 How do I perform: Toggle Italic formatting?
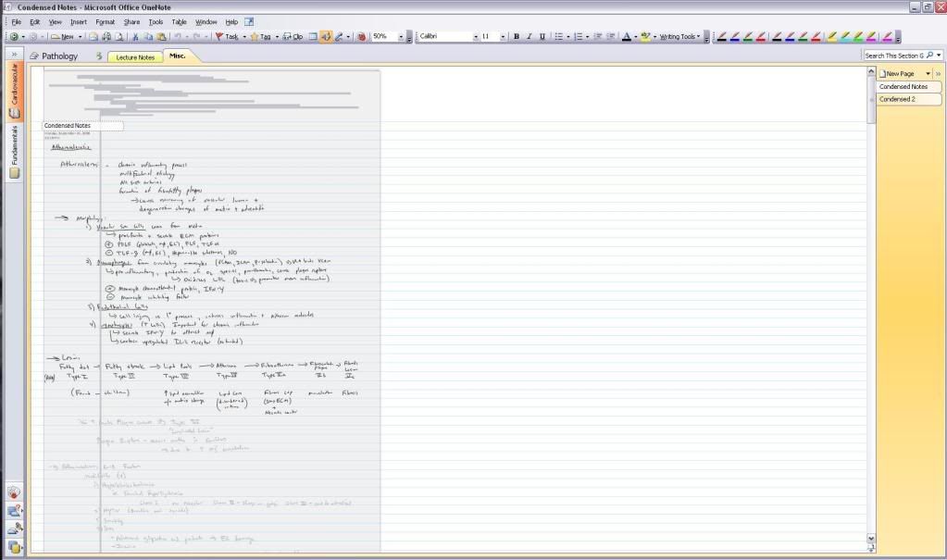click(529, 37)
